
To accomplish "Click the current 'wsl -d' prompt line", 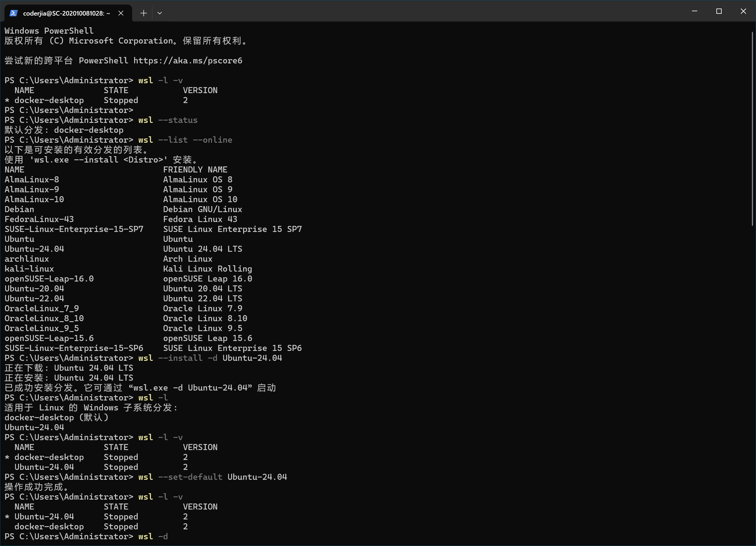I will point(153,536).
